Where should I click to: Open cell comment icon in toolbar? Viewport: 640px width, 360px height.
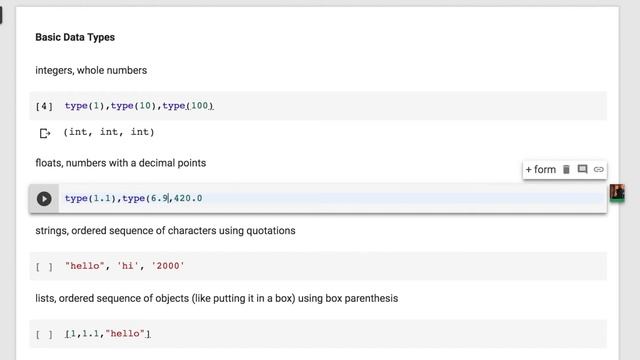(582, 169)
